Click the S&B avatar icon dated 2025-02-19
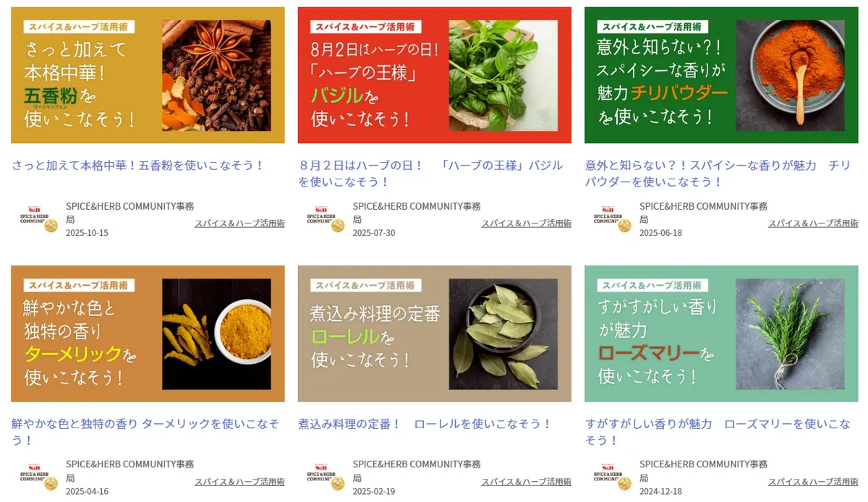 (325, 477)
